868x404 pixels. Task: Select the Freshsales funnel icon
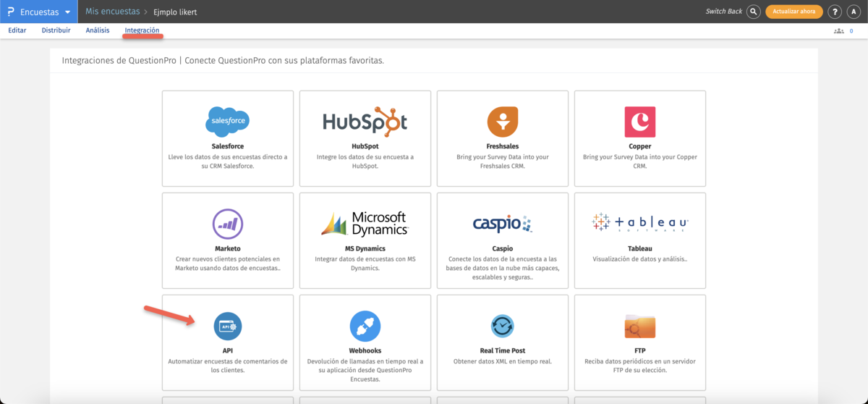click(502, 122)
